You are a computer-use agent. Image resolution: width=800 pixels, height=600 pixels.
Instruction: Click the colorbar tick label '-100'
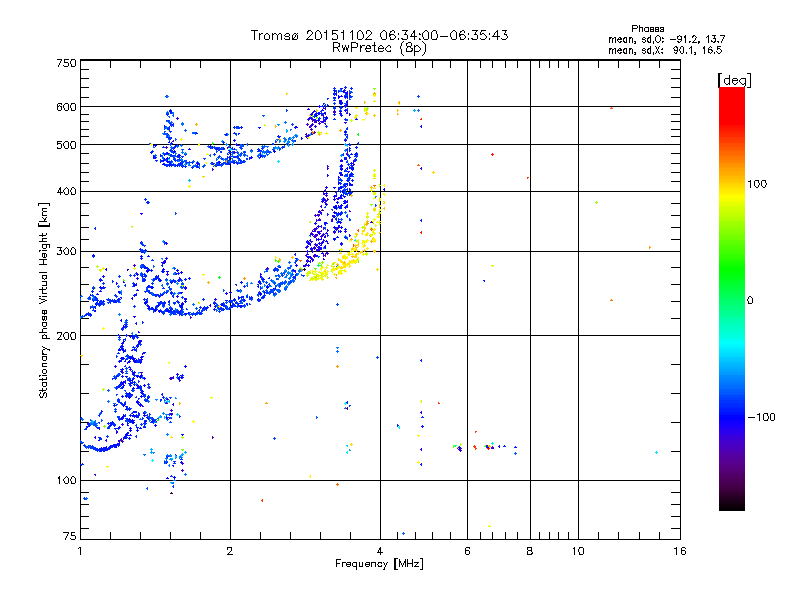coord(761,417)
